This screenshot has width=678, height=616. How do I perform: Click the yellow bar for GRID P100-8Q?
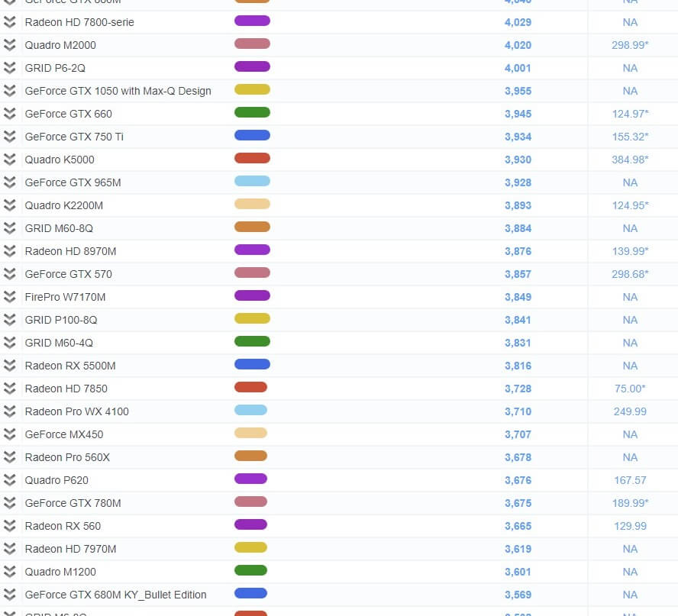(252, 318)
